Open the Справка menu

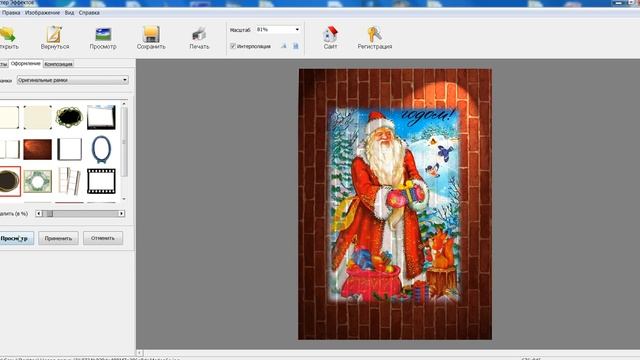89,13
